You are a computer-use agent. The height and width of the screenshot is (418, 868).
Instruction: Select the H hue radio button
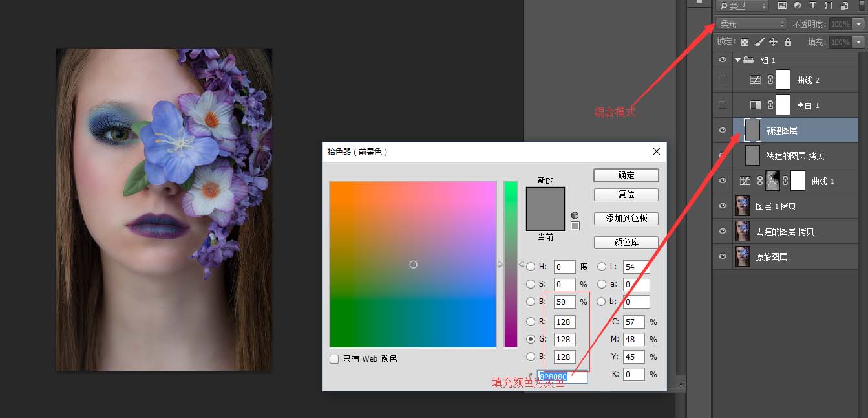(x=531, y=267)
